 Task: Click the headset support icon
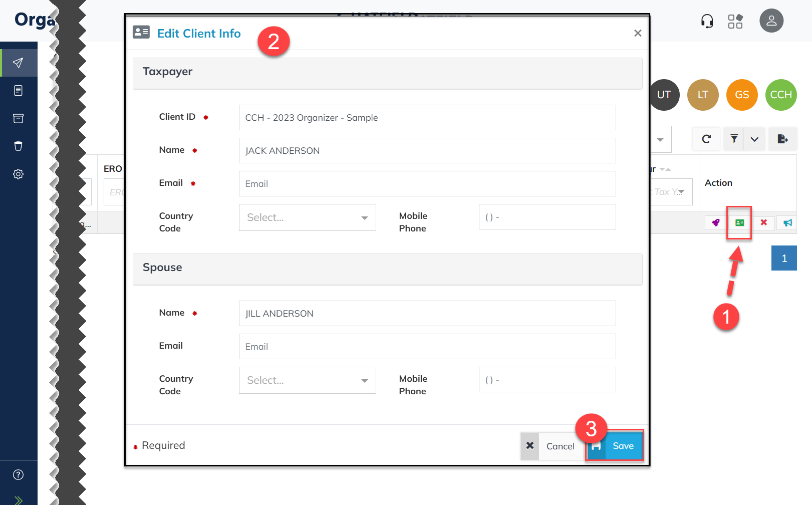pyautogui.click(x=707, y=21)
